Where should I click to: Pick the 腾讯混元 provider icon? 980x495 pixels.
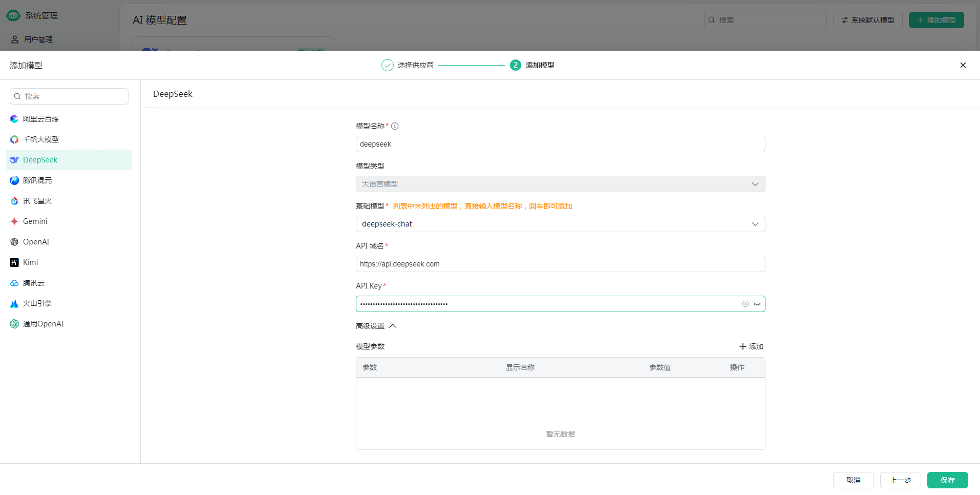click(14, 180)
